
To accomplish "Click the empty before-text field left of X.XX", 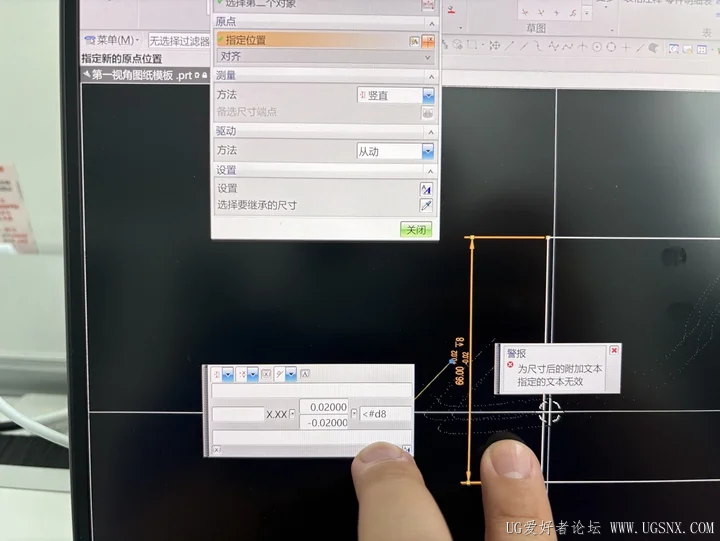I will point(238,414).
